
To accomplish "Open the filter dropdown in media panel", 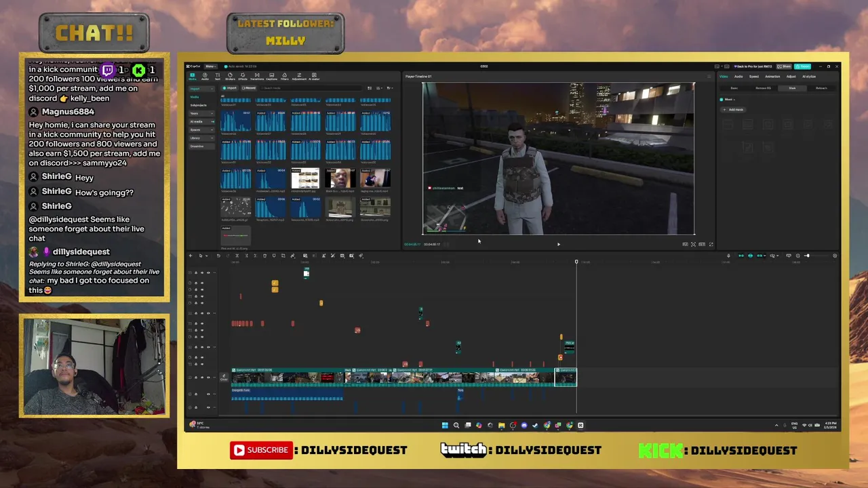I will pyautogui.click(x=390, y=88).
